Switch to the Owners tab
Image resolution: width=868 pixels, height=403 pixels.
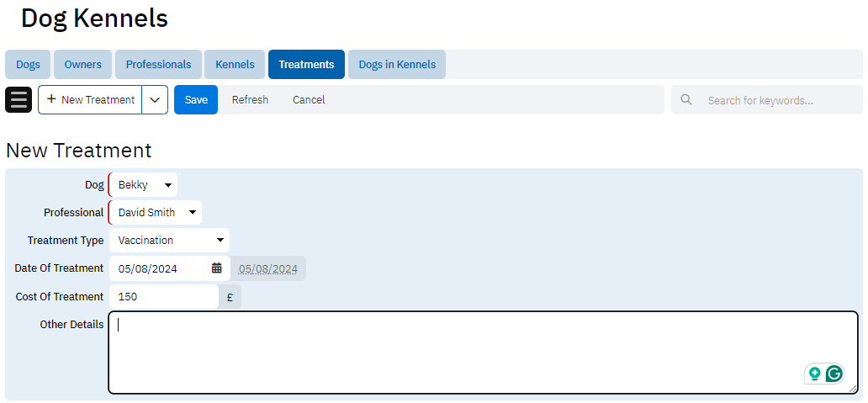[82, 64]
